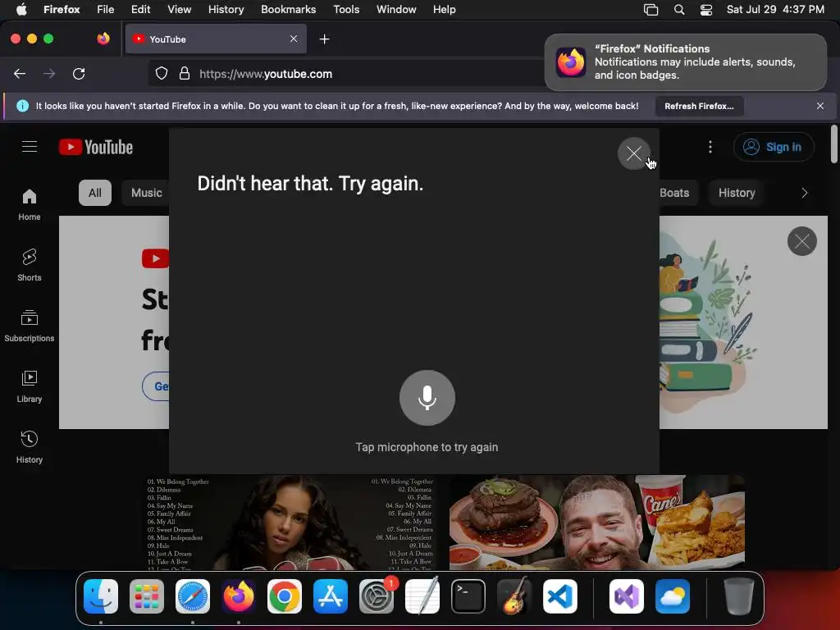The width and height of the screenshot is (840, 630).
Task: Click the Refresh Firefox button
Action: (699, 106)
